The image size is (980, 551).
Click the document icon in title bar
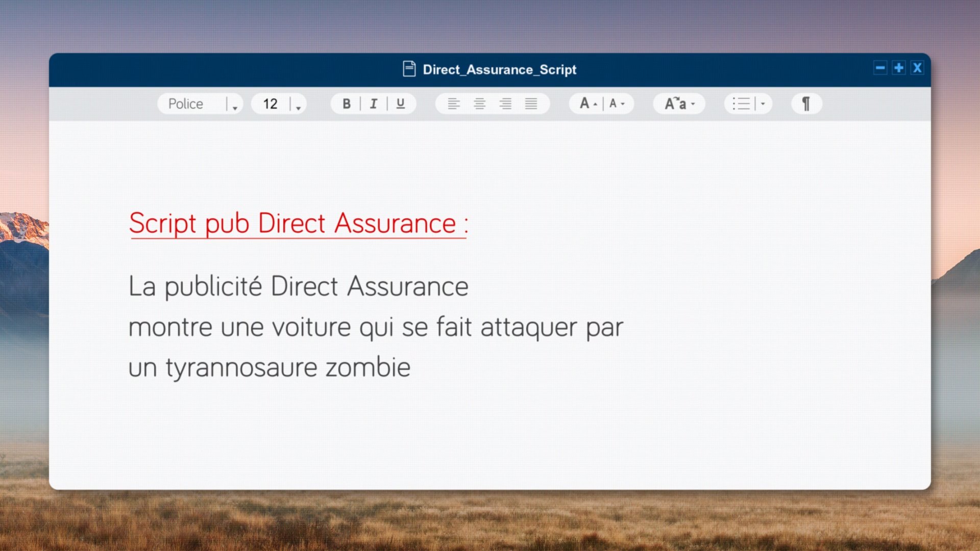[409, 69]
